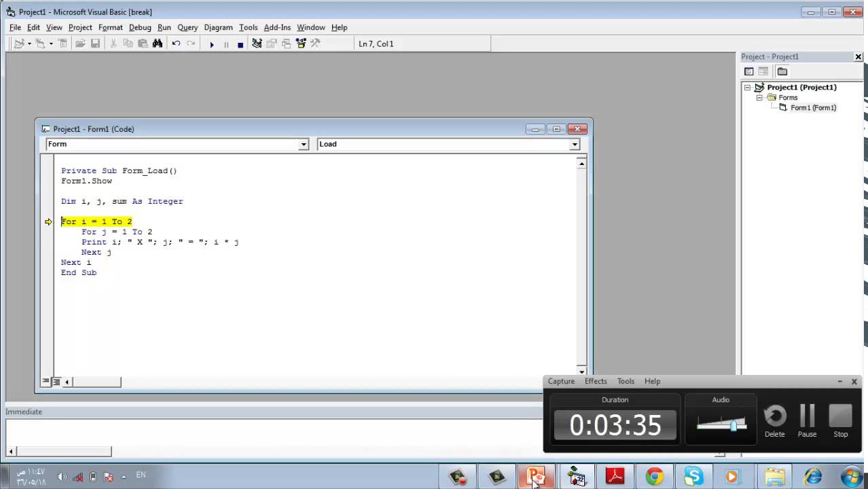The width and height of the screenshot is (868, 489).
Task: Select Form1 (Form1) in project tree
Action: click(x=813, y=108)
